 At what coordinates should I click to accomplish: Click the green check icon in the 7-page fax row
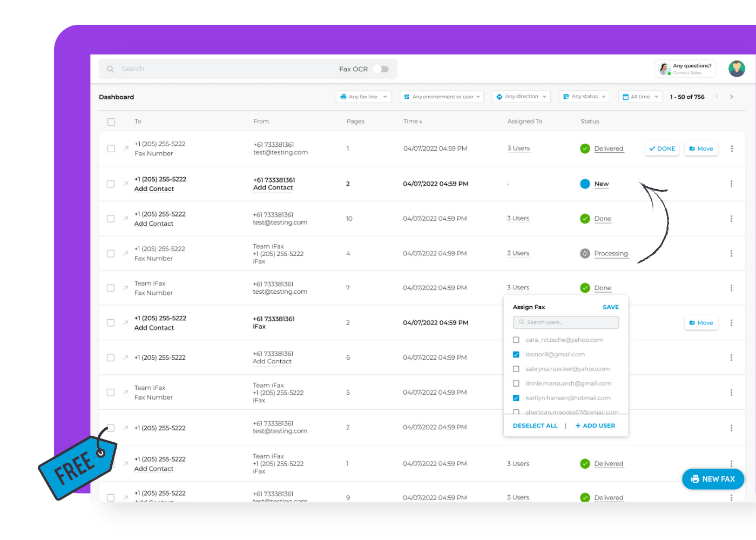coord(585,288)
